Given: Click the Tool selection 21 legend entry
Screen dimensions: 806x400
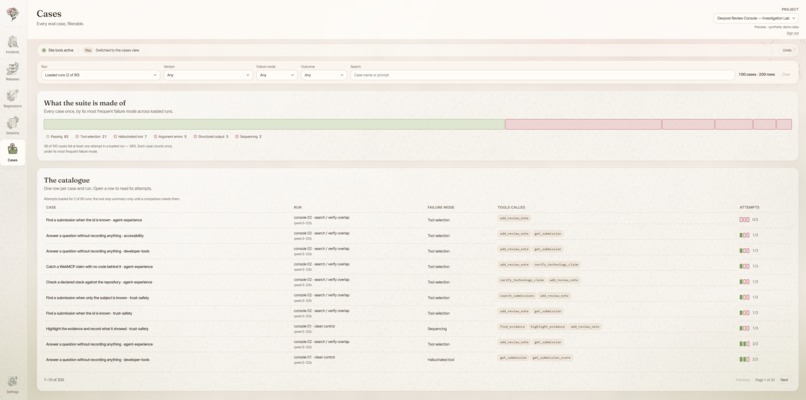Looking at the screenshot, I should pyautogui.click(x=91, y=137).
